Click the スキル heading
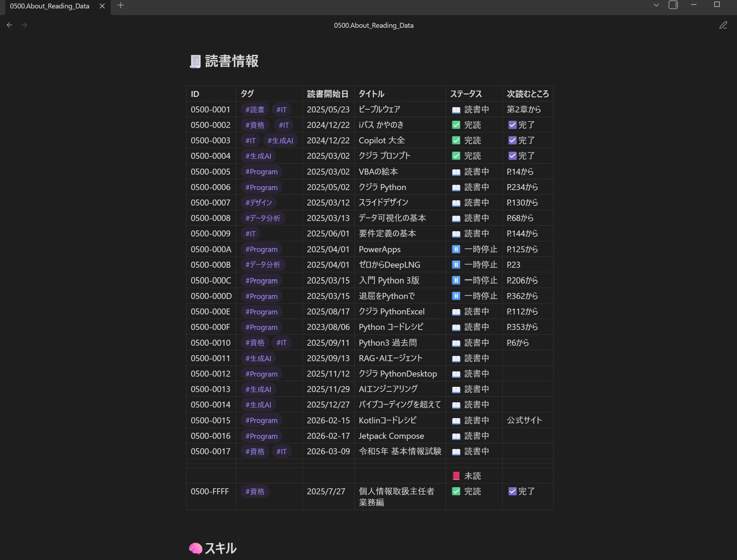Screen dimensions: 737x560 click(x=221, y=548)
